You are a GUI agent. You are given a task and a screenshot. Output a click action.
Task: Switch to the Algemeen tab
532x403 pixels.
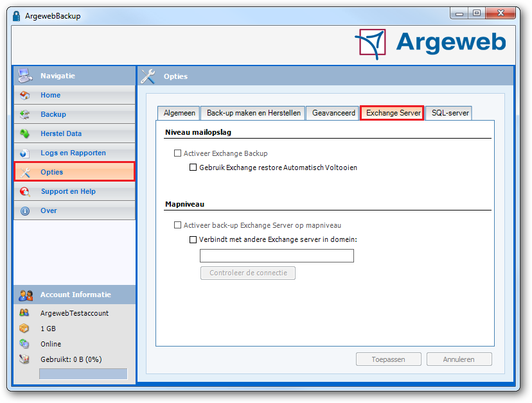179,113
